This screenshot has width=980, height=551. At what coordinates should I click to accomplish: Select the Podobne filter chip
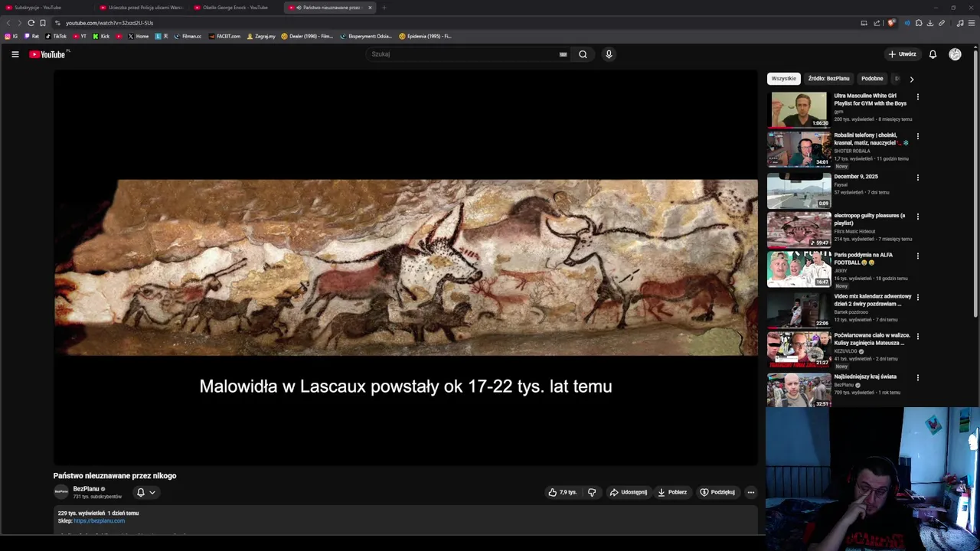click(x=872, y=78)
